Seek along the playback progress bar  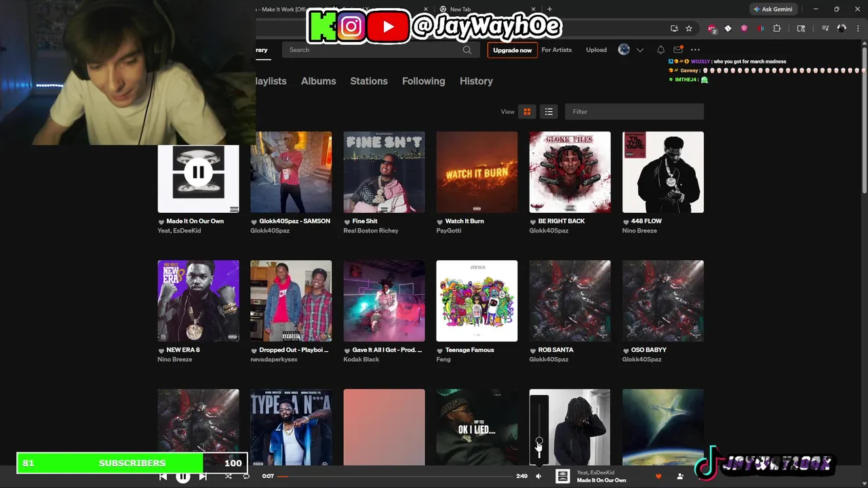(395, 476)
